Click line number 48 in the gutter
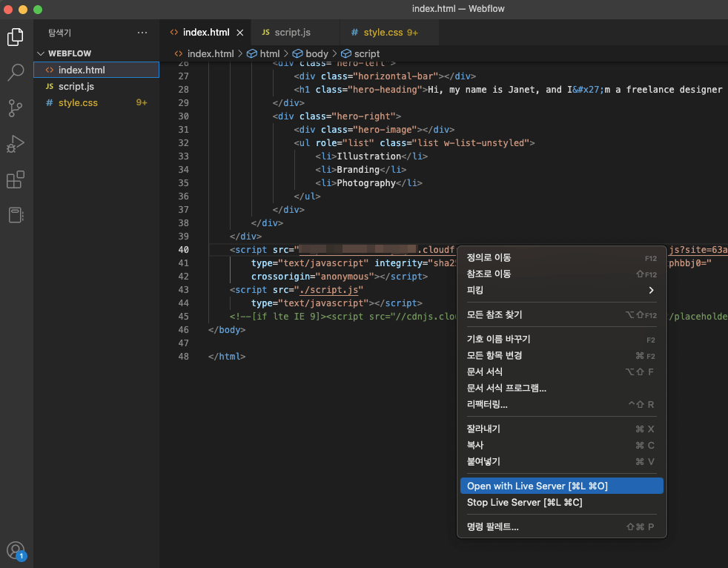 (x=183, y=357)
